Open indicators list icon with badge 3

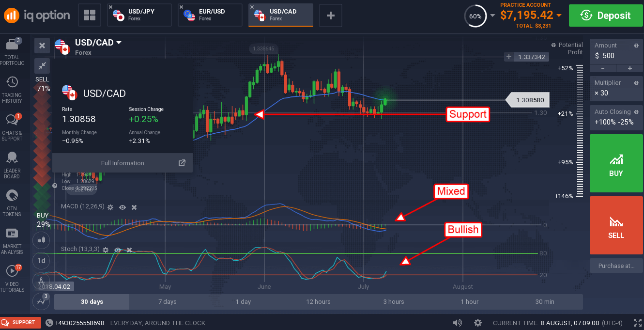[x=42, y=301]
